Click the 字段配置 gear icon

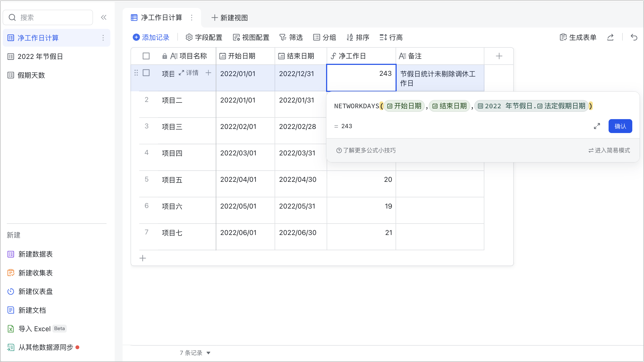tap(189, 37)
